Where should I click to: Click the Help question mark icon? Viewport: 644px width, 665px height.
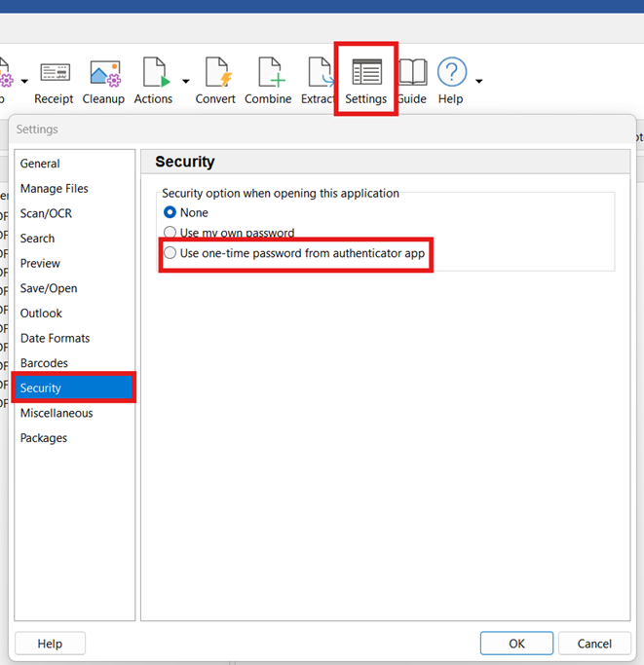coord(451,73)
